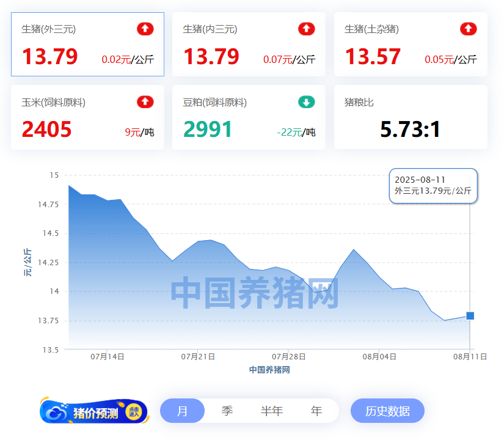Image resolution: width=504 pixels, height=440 pixels.
Task: Click the 中国养猪网 caption below the chart
Action: (x=269, y=370)
